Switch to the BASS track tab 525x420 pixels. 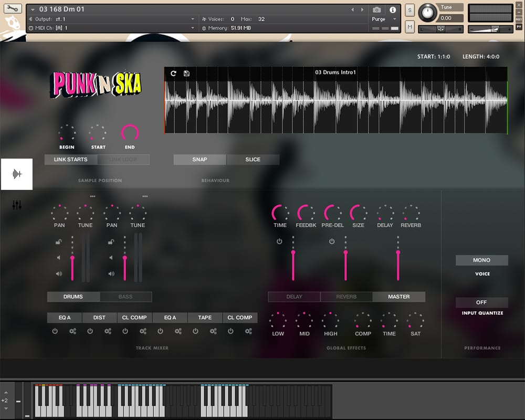125,297
